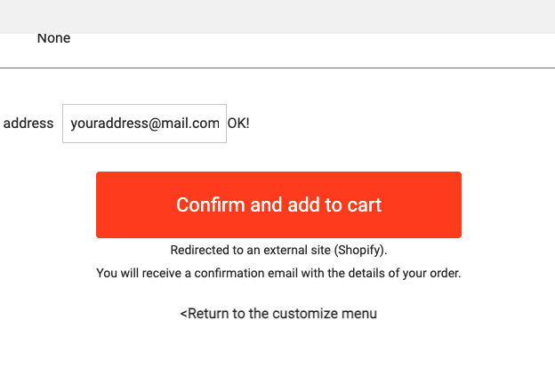The width and height of the screenshot is (555, 392).
Task: Click the word Confirm on the orange button
Action: (x=210, y=204)
